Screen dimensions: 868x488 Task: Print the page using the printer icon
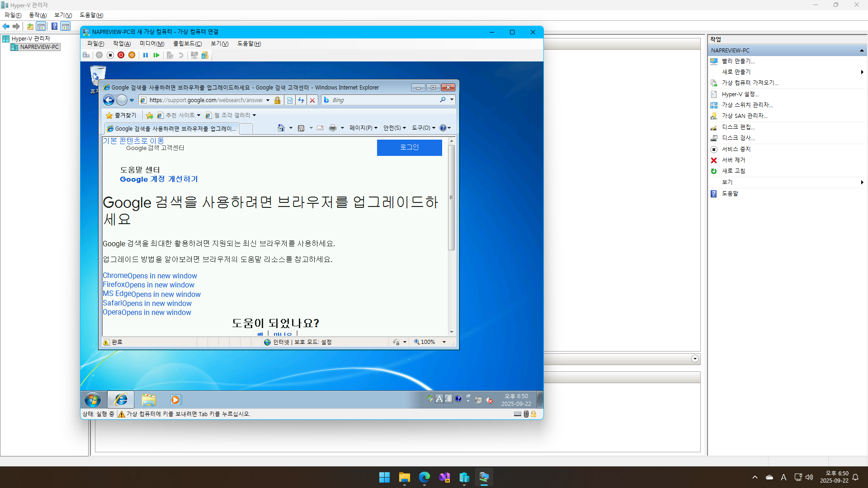point(333,128)
